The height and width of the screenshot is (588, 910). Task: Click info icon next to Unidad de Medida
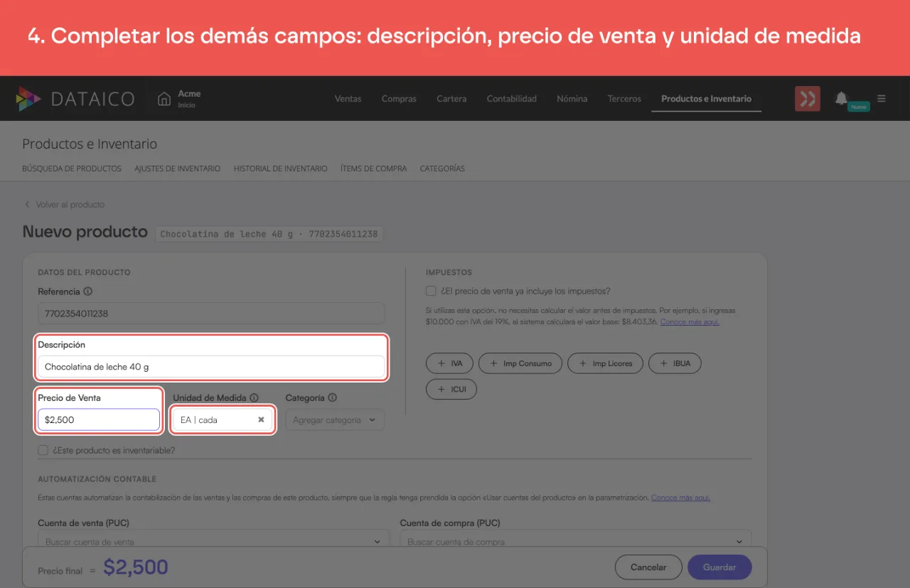(254, 398)
